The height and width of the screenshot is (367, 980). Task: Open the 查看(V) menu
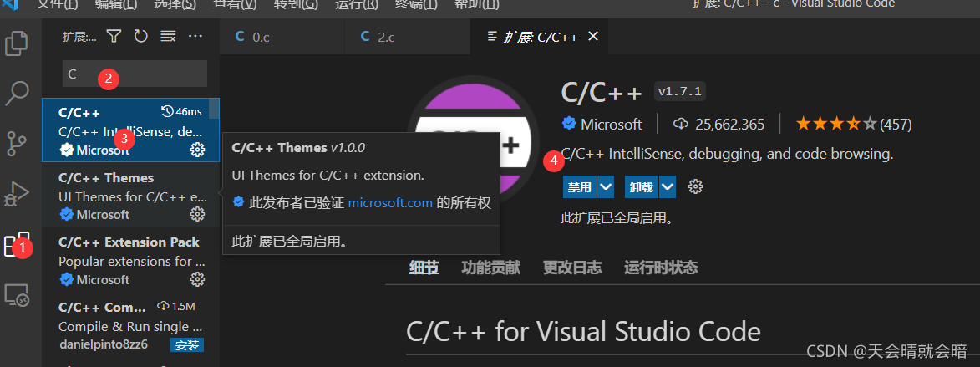point(235,4)
